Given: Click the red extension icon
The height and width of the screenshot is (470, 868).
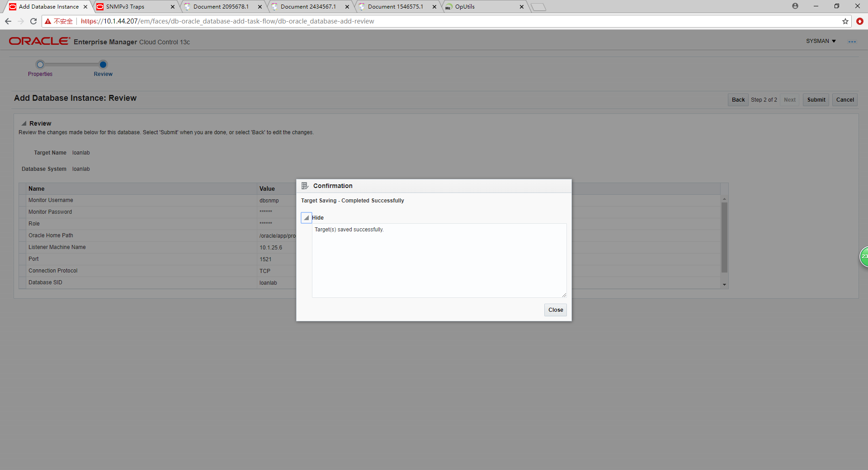Looking at the screenshot, I should coord(860,21).
